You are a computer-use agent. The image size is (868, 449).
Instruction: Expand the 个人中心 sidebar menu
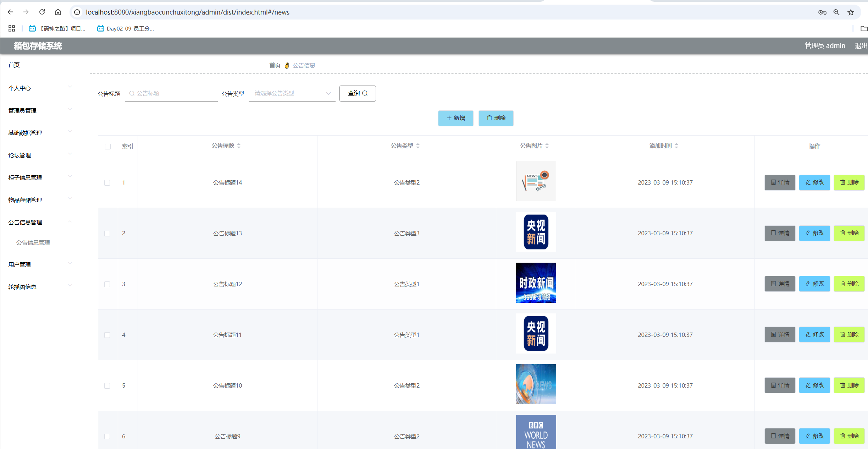tap(40, 88)
